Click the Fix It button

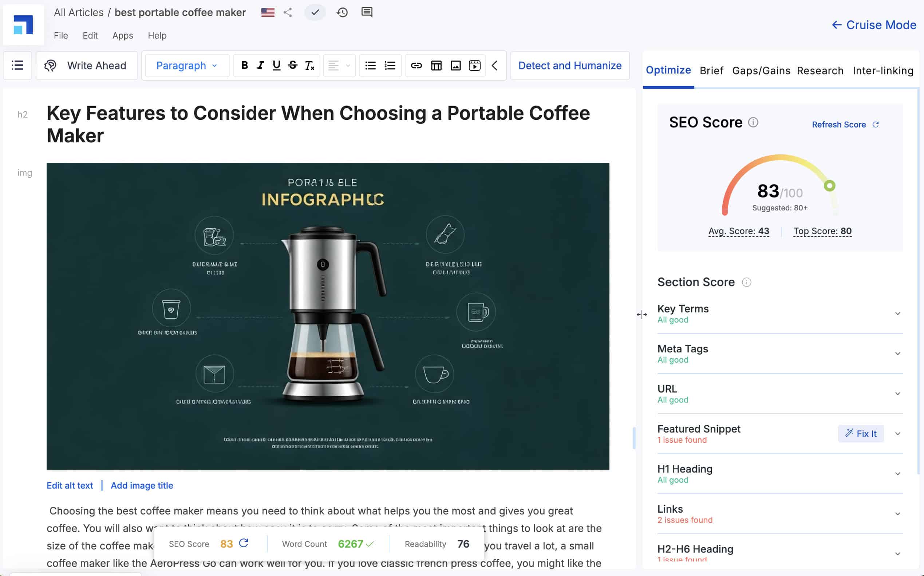(861, 434)
